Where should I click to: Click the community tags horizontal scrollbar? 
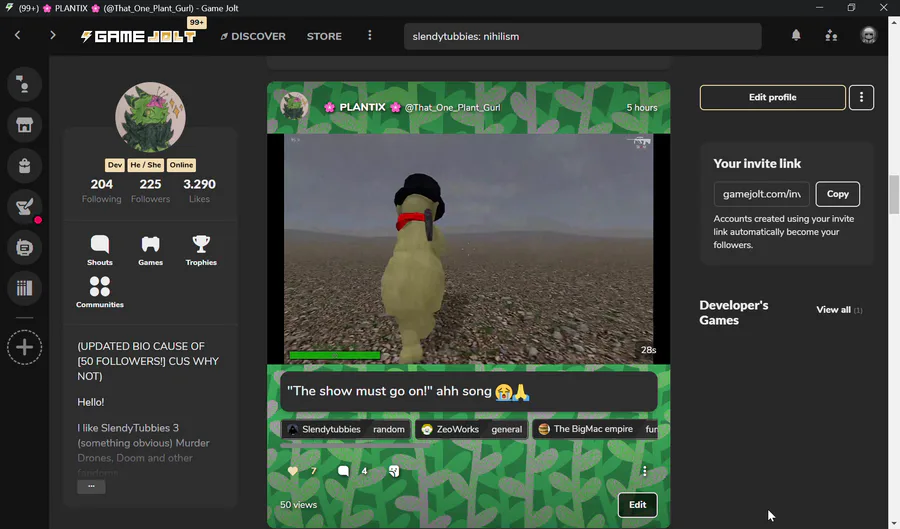[355, 445]
